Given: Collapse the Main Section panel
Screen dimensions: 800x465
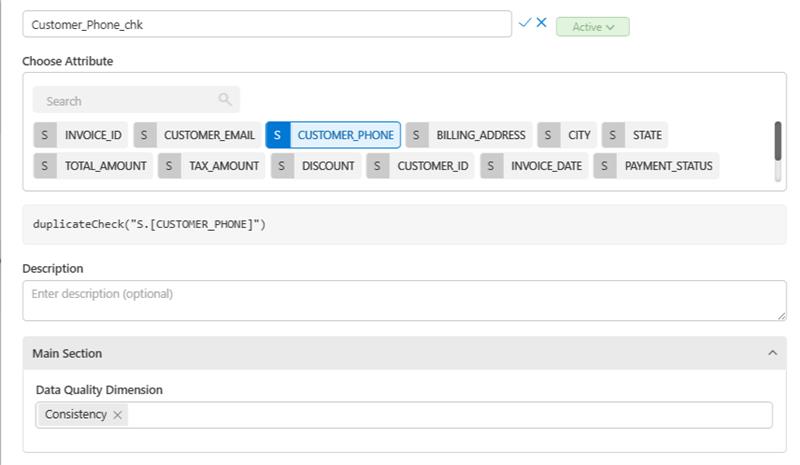Looking at the screenshot, I should coord(772,353).
